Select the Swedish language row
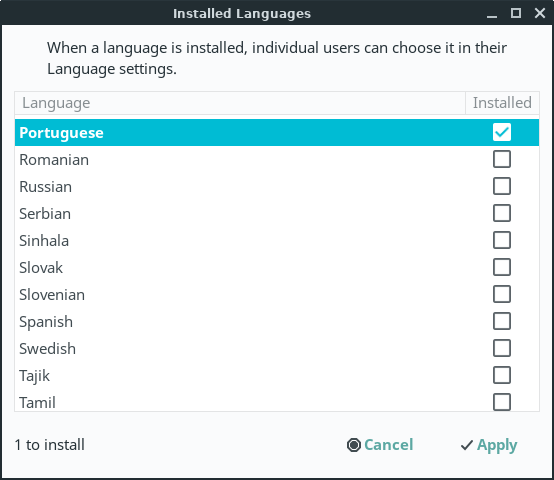The height and width of the screenshot is (480, 554). [277, 349]
